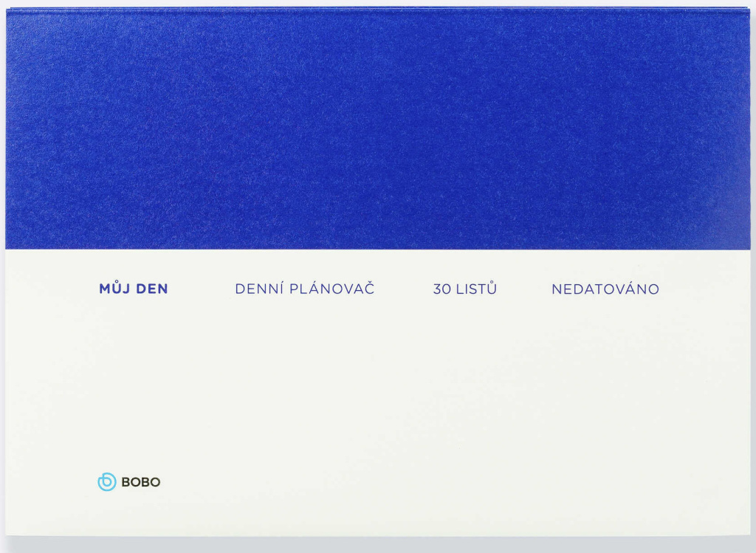
Task: Click the word MŮJ in title
Action: [x=114, y=289]
